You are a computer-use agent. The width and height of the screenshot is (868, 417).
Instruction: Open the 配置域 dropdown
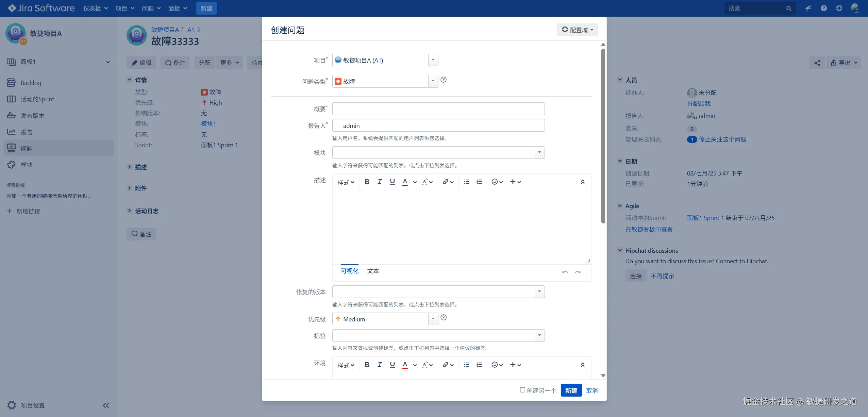pos(577,30)
